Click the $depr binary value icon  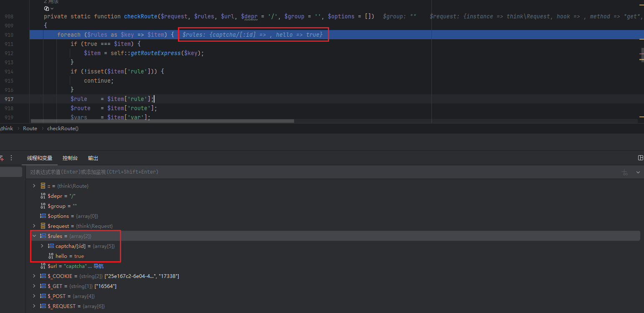[x=43, y=196]
